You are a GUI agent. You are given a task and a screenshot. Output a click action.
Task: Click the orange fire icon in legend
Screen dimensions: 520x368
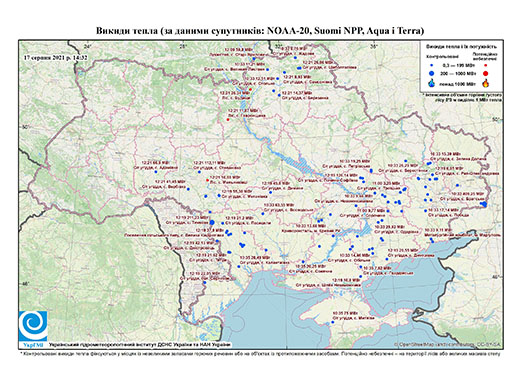click(x=486, y=83)
